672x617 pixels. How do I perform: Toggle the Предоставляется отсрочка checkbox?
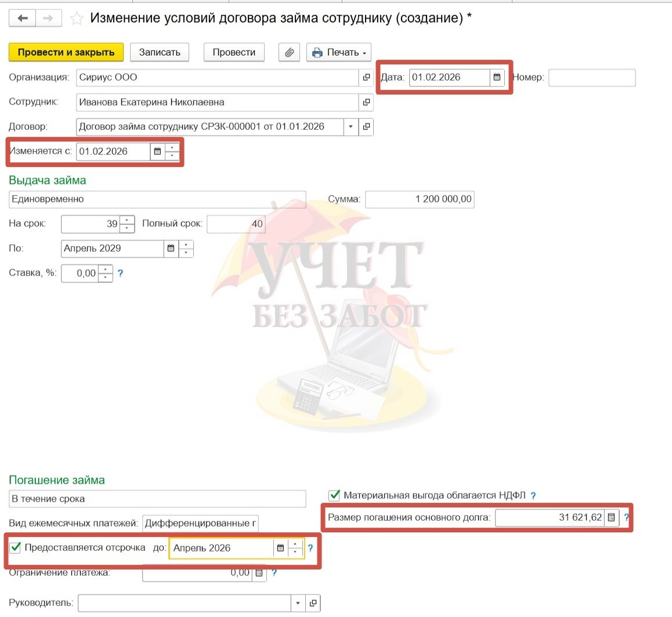coord(16,547)
